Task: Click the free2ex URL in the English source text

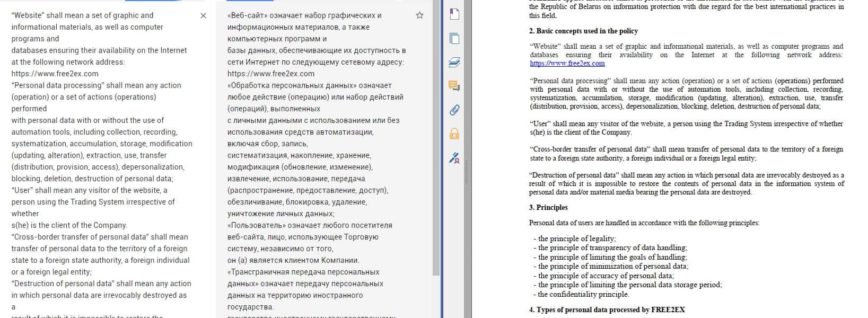Action: click(x=55, y=74)
